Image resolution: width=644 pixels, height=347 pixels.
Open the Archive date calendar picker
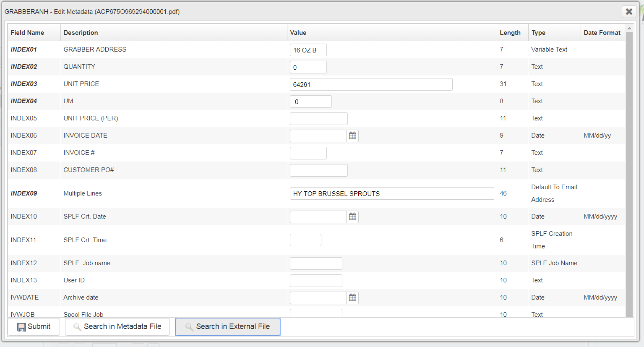[352, 297]
